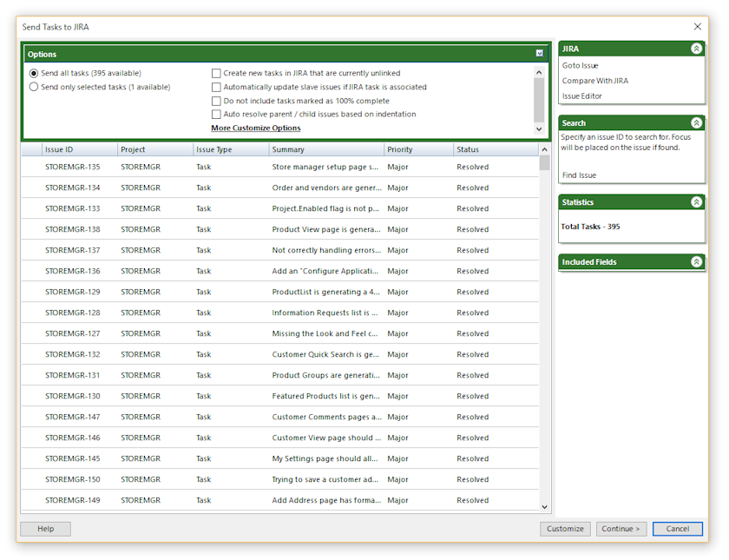Click summary 'Customer Quick Search is ge...'

pos(325,354)
